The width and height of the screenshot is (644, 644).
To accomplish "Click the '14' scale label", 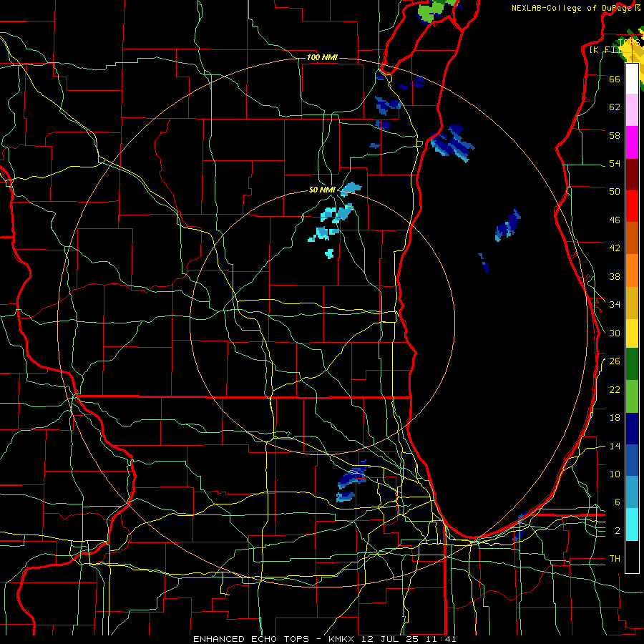I will click(x=615, y=446).
